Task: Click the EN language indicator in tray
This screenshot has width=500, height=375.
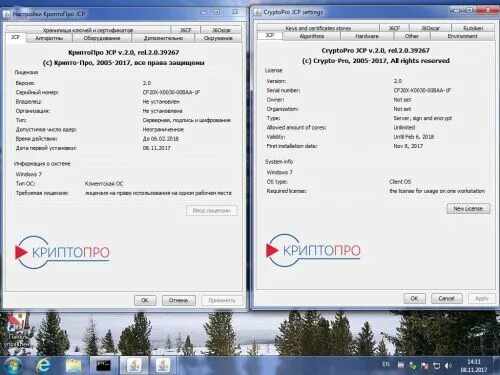Action: [x=386, y=364]
